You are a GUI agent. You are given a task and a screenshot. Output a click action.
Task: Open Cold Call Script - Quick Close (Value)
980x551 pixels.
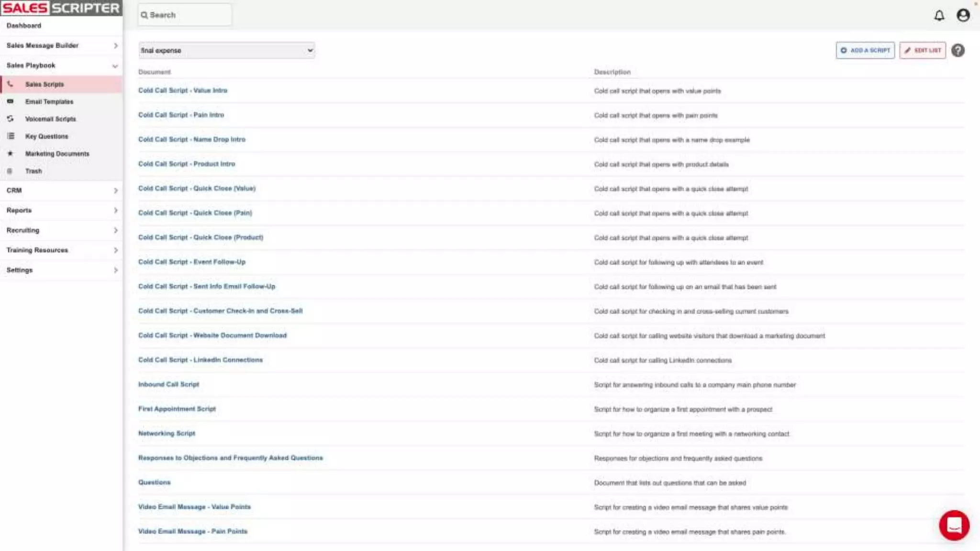click(197, 188)
